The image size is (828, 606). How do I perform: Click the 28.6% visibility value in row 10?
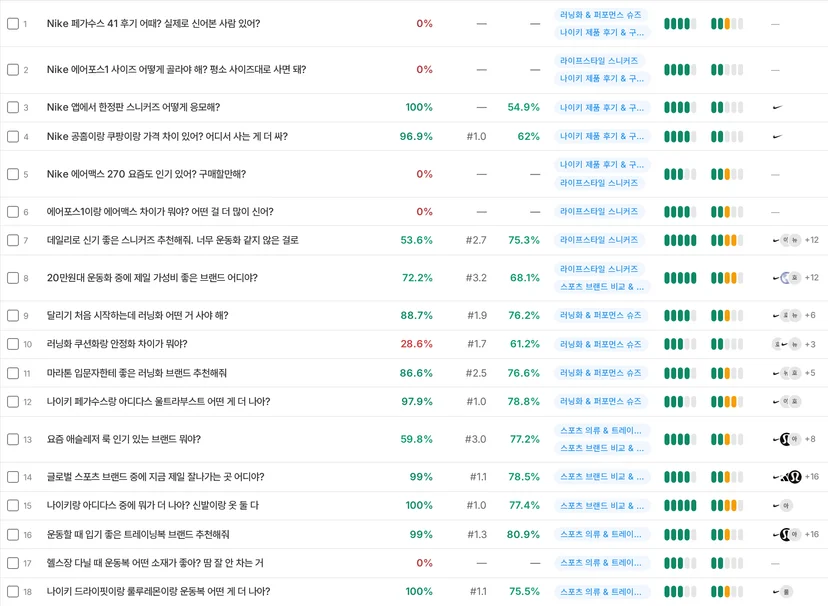[x=417, y=344]
